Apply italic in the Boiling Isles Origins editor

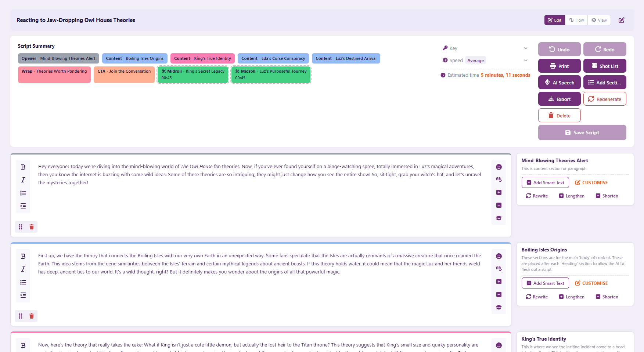pos(23,269)
